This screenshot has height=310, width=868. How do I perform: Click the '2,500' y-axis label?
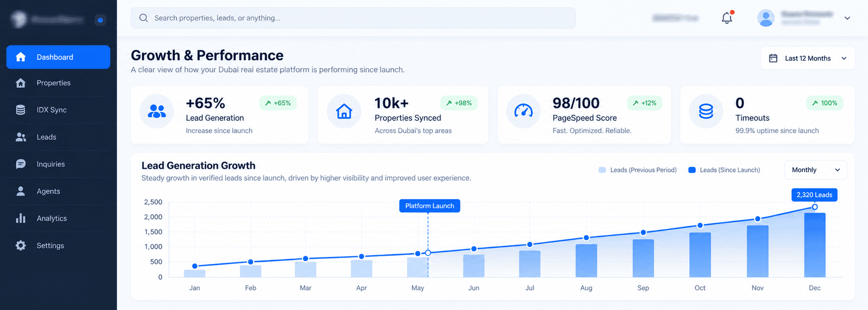coord(153,202)
